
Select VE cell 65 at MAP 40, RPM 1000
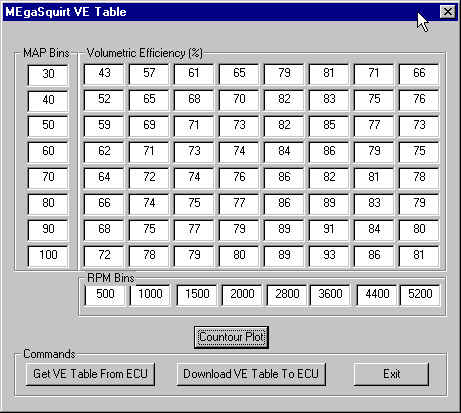(x=149, y=100)
